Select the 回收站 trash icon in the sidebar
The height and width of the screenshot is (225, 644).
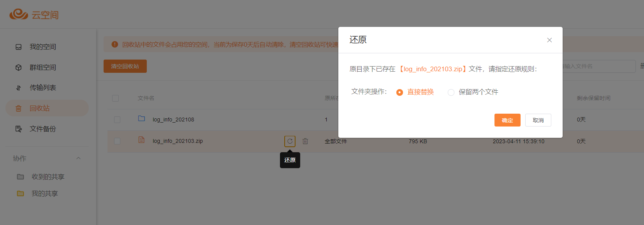tap(18, 108)
